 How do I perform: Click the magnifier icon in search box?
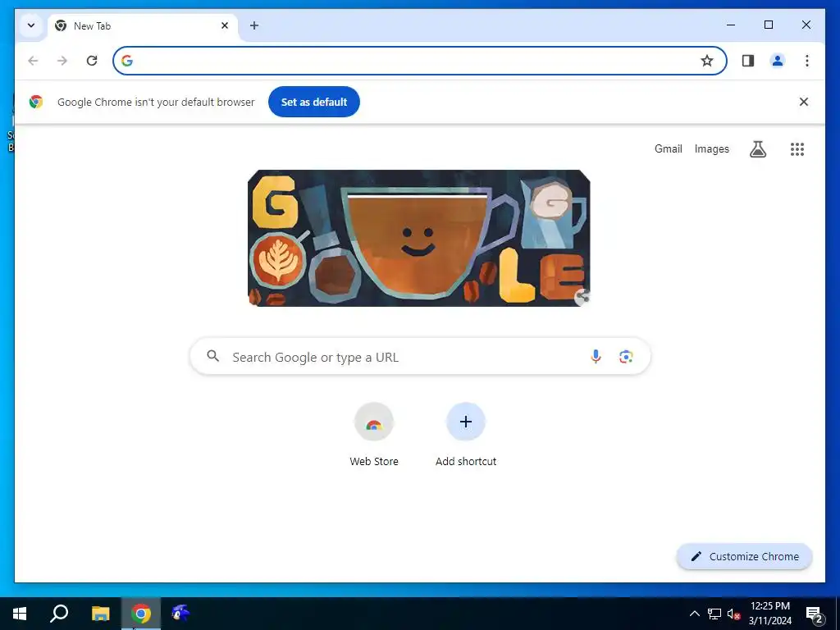pyautogui.click(x=212, y=356)
